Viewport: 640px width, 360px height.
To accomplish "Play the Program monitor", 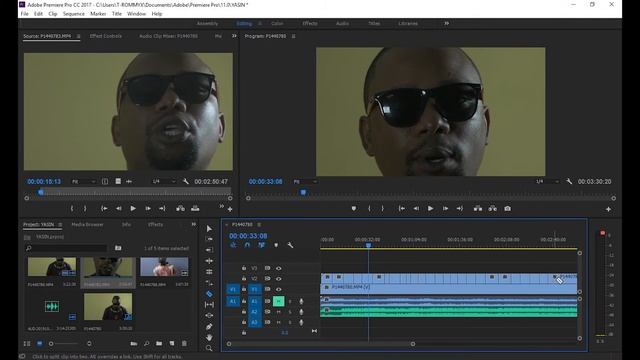I will click(430, 209).
